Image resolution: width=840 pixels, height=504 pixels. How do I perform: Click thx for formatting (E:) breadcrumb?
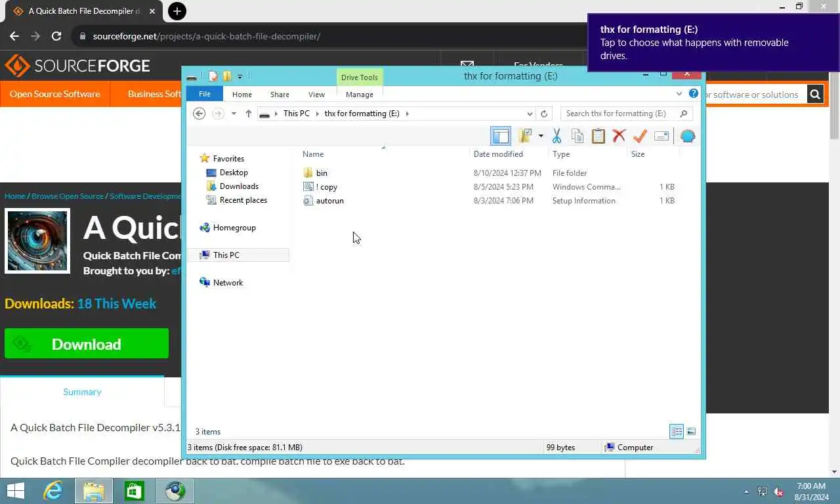362,114
